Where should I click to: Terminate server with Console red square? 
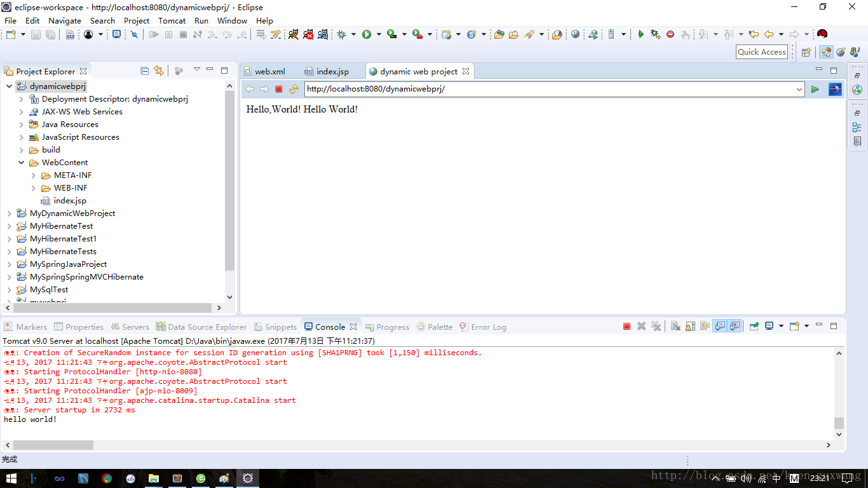(x=627, y=326)
